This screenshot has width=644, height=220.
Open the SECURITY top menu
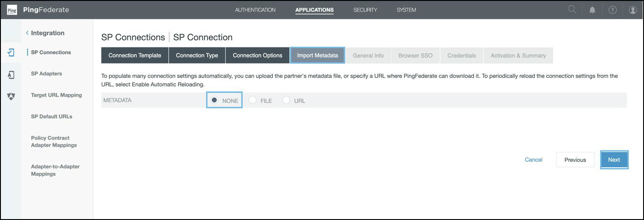[x=365, y=10]
